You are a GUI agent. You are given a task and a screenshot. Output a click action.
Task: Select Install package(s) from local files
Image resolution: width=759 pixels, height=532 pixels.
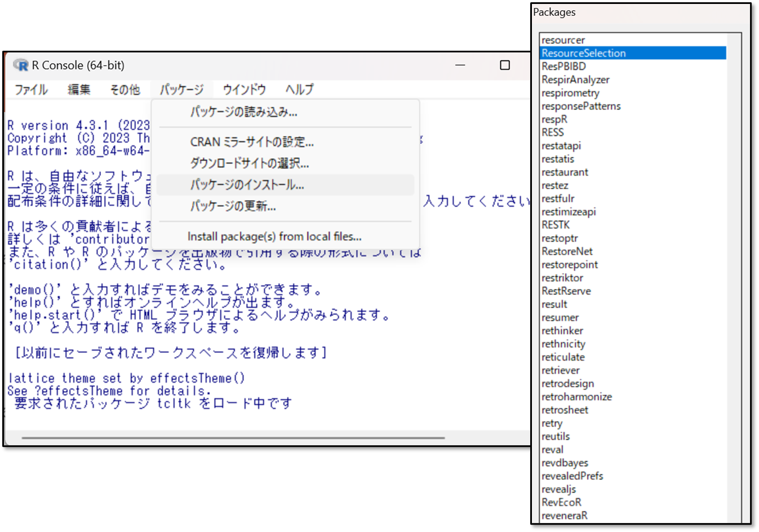coord(274,237)
